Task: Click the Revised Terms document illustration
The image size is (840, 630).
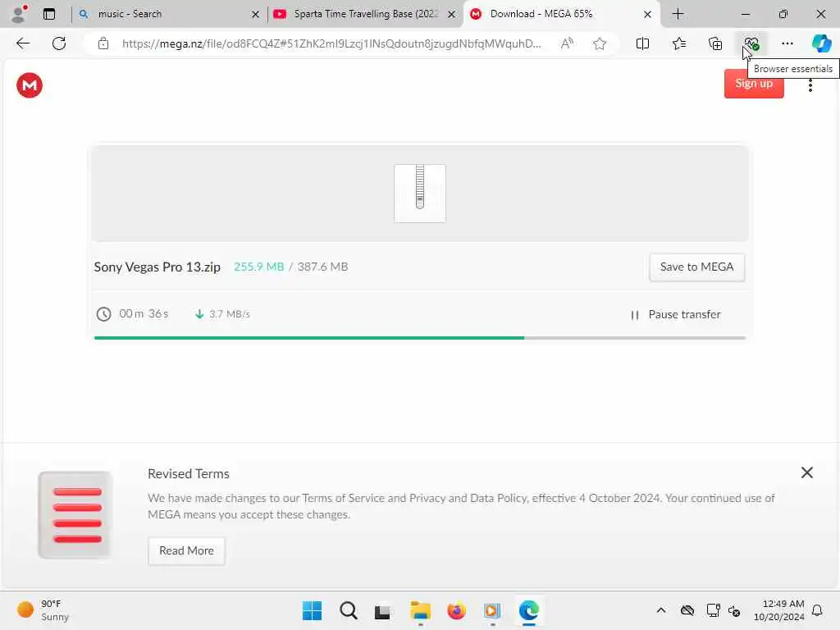Action: [75, 515]
